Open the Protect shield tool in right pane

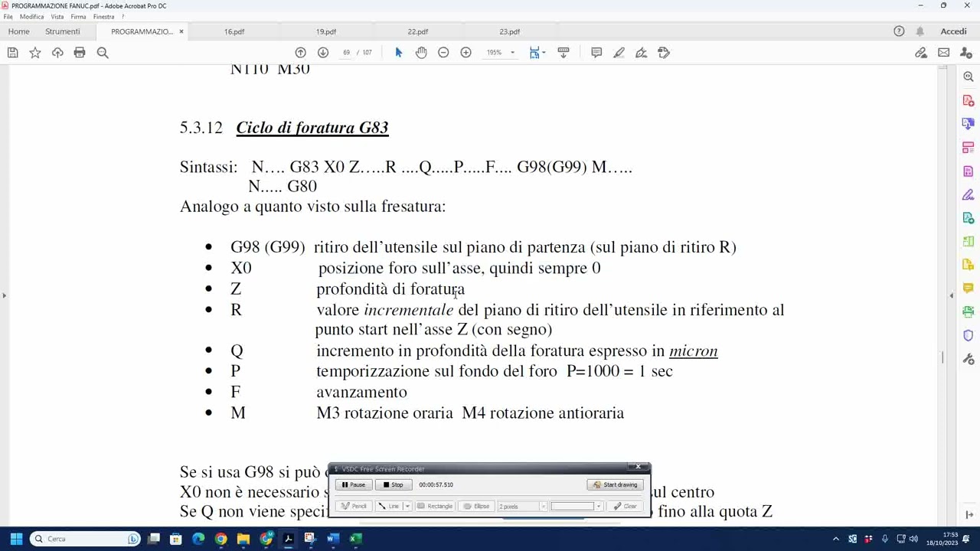(969, 335)
